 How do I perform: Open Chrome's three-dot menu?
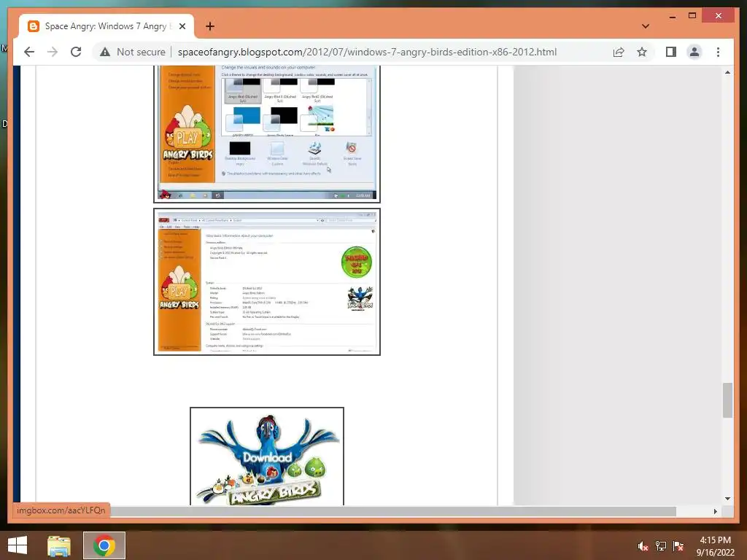718,52
